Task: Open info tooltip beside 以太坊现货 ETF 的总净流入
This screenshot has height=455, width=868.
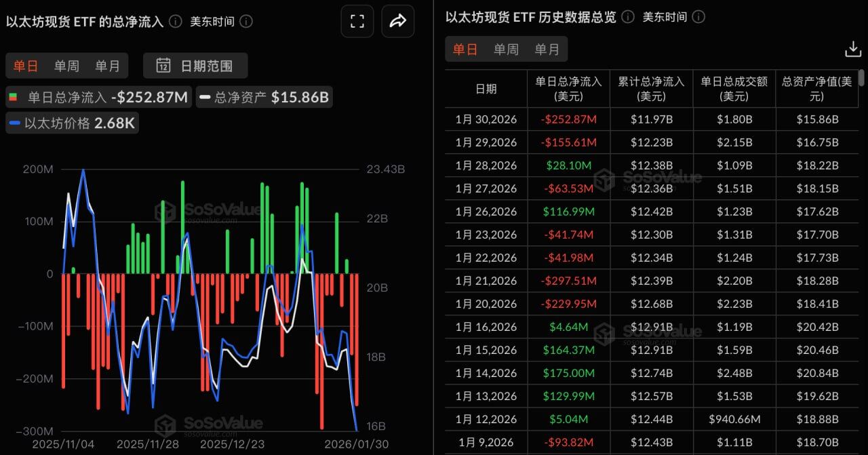Action: coord(175,21)
